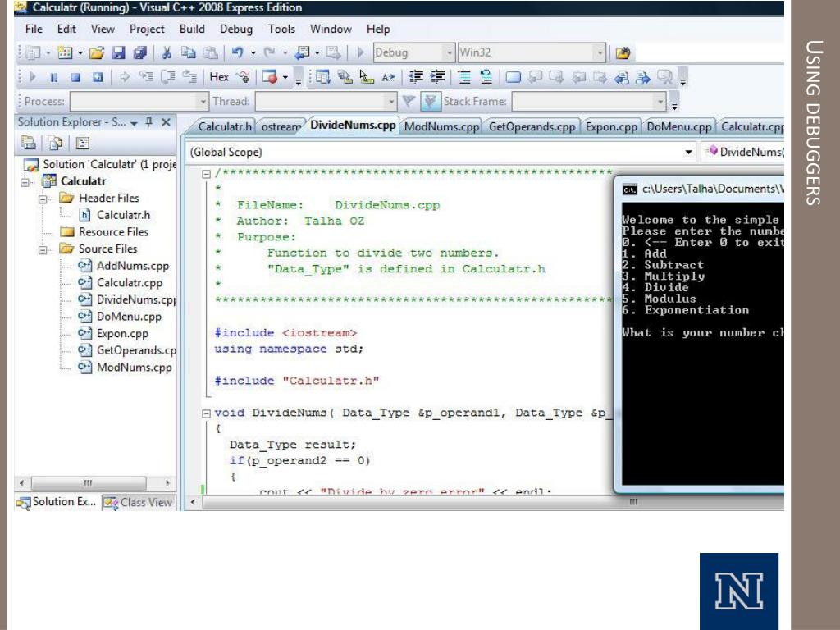
Task: Click the Step Over debug icon
Action: coord(168,77)
